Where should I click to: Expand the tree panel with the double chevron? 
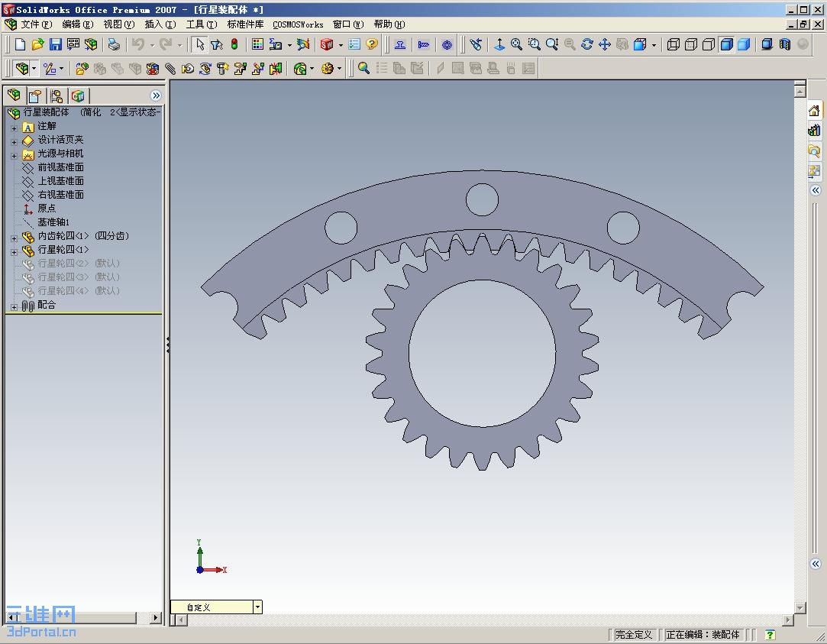click(156, 95)
